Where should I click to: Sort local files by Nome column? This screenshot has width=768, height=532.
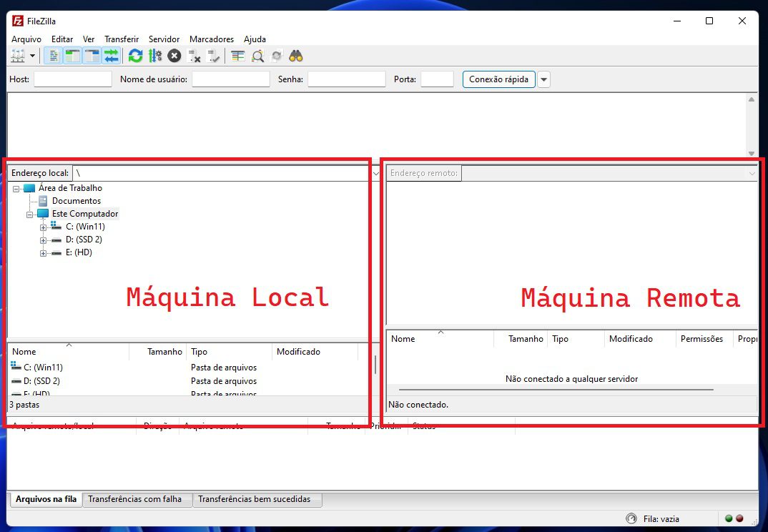69,352
